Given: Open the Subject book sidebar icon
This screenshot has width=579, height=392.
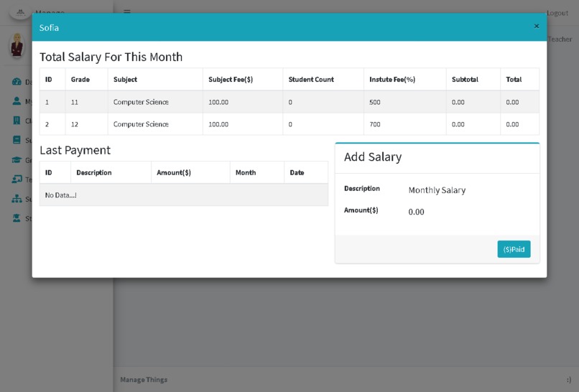Looking at the screenshot, I should pyautogui.click(x=17, y=140).
